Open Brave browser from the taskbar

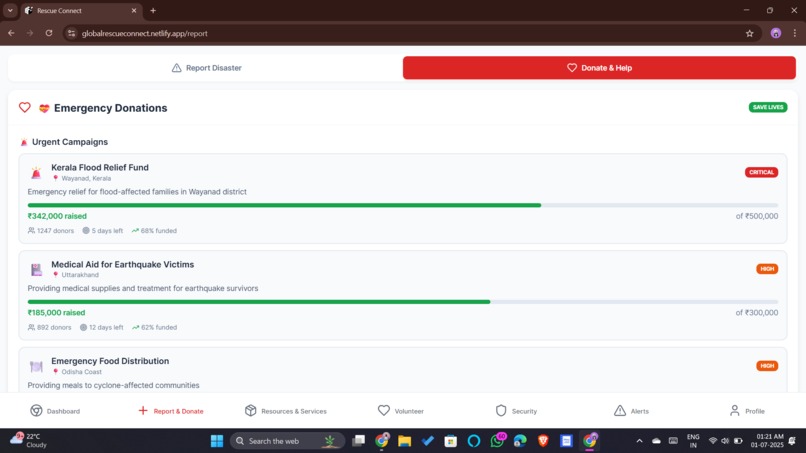coord(543,441)
